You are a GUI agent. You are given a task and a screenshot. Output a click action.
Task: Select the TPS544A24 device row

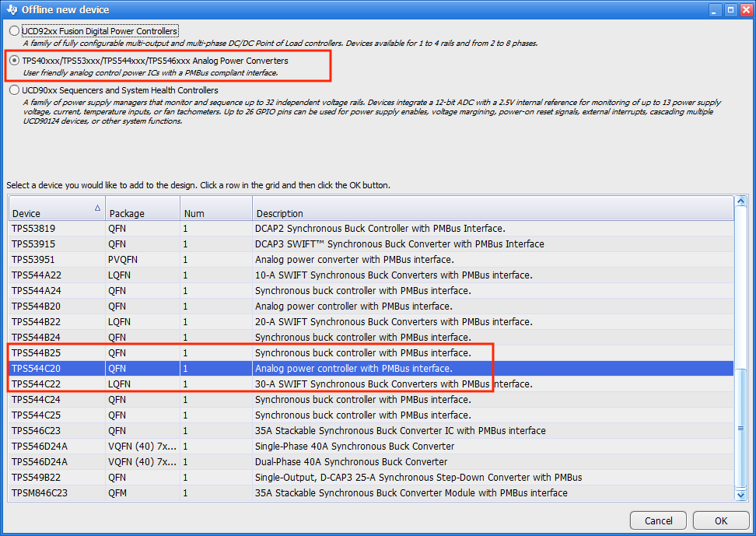tap(371, 290)
